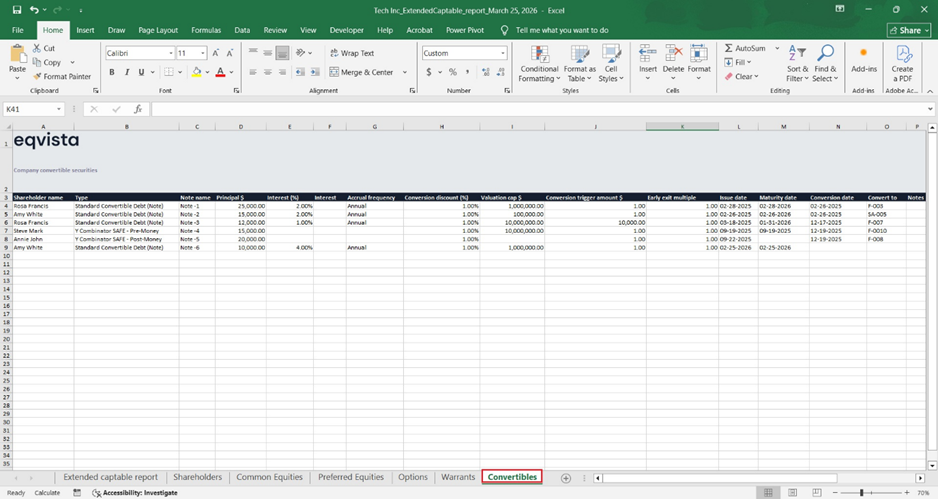Select the Format Painter tool
Viewport: 938px width, 499px height.
tap(62, 76)
